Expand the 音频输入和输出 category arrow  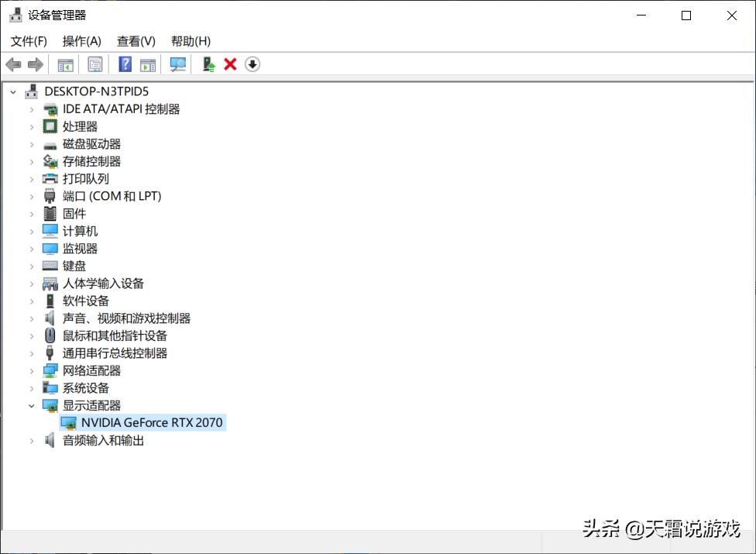coord(32,441)
